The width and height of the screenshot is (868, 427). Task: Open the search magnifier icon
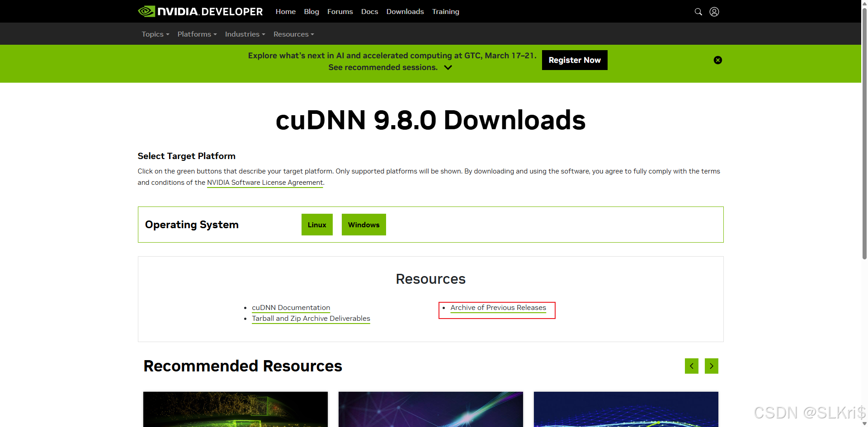click(x=698, y=12)
